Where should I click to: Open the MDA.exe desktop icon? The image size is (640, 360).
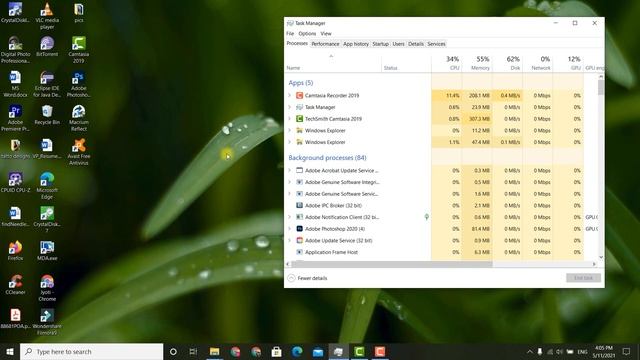click(47, 250)
